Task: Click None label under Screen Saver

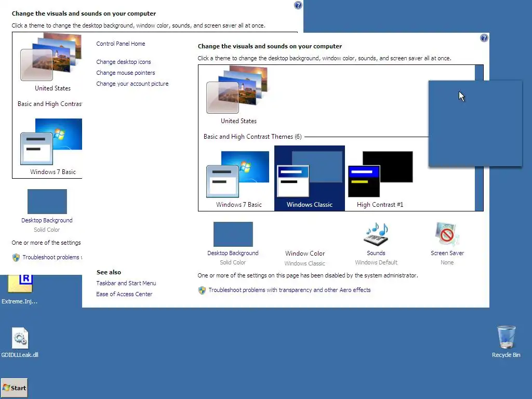Action: point(447,262)
